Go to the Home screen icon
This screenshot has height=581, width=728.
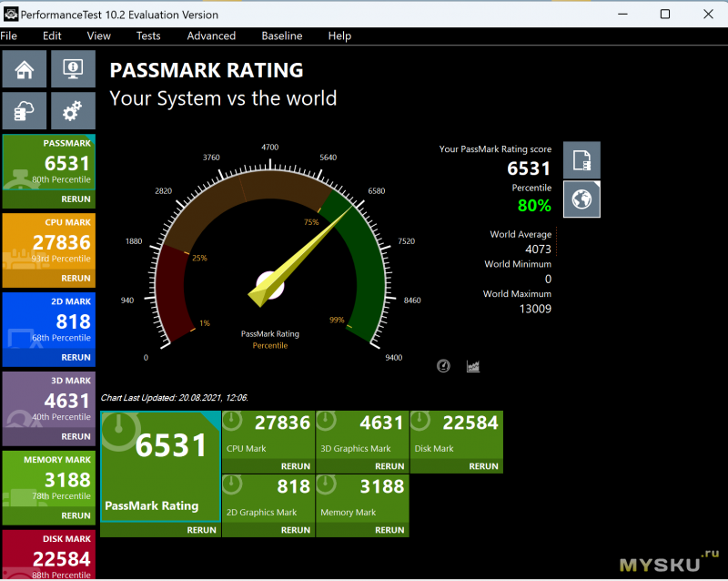tap(25, 69)
